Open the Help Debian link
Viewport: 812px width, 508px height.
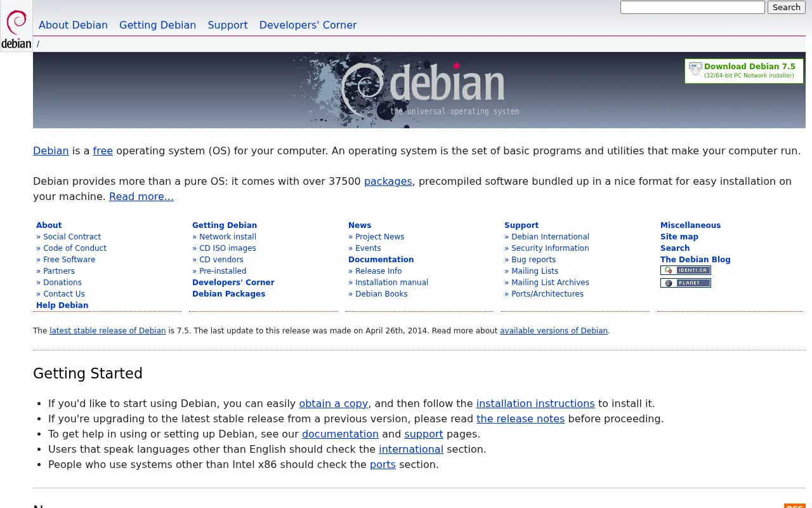click(62, 305)
